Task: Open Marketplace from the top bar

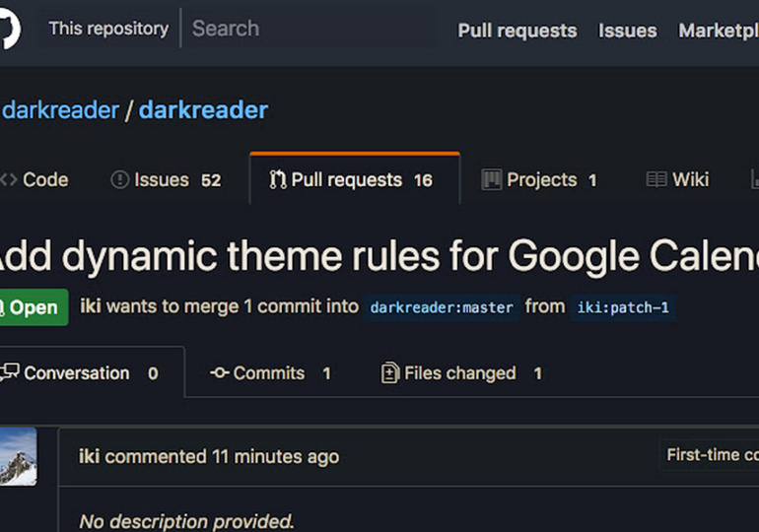Action: 718,31
